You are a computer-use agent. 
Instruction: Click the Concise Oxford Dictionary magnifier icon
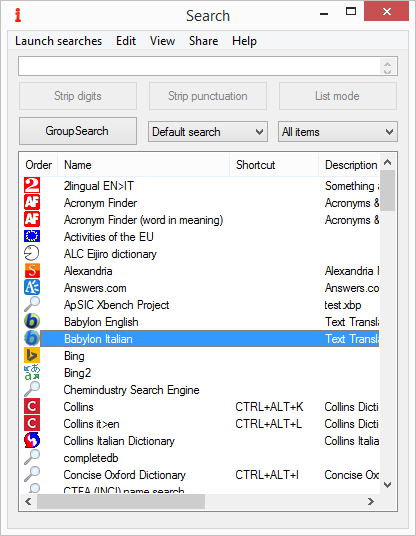click(32, 474)
